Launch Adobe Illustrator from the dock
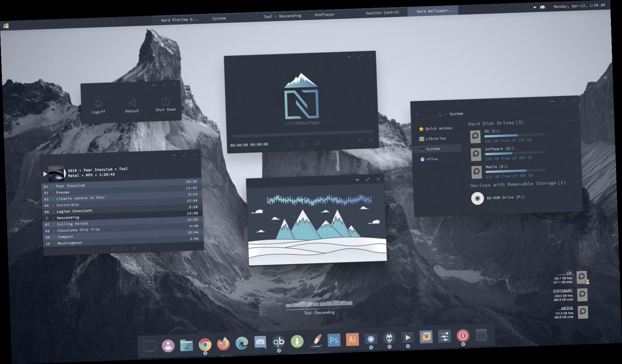The height and width of the screenshot is (364, 622). click(x=352, y=340)
